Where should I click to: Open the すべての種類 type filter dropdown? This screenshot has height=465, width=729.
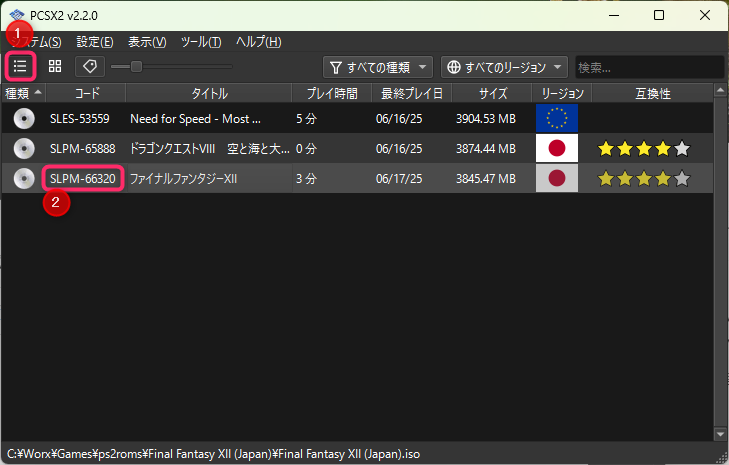pos(378,67)
